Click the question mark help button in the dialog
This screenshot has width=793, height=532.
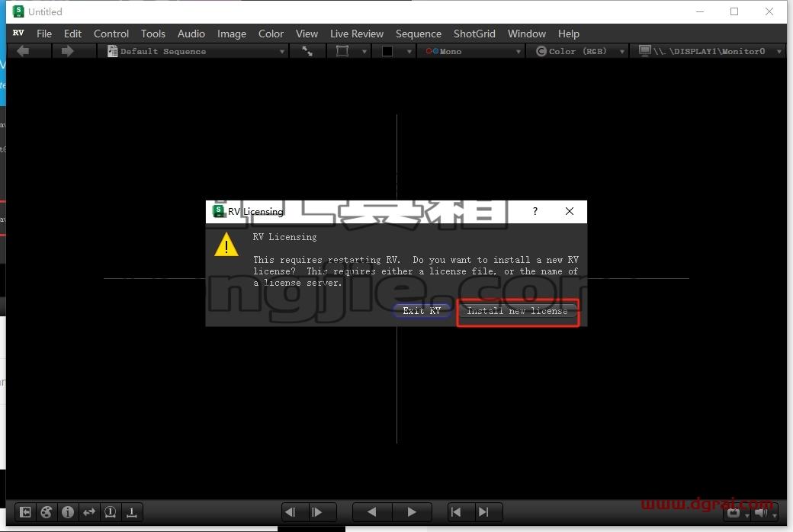(x=535, y=211)
